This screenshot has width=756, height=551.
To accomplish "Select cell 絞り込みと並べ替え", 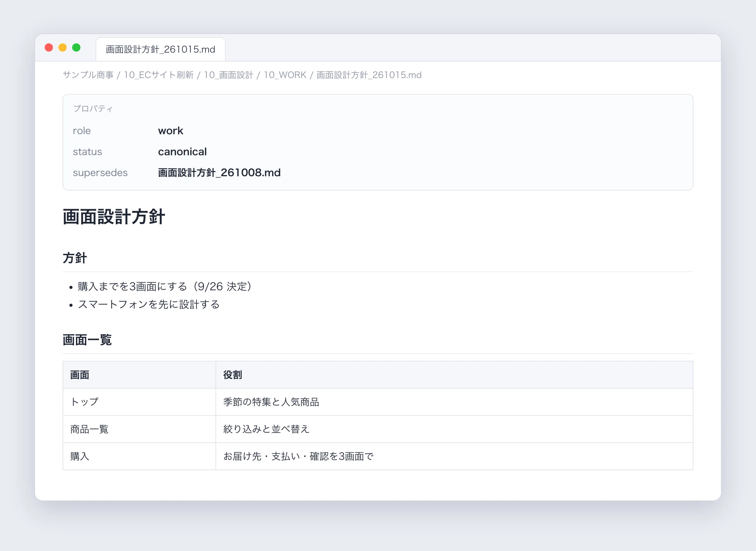I will pos(454,429).
